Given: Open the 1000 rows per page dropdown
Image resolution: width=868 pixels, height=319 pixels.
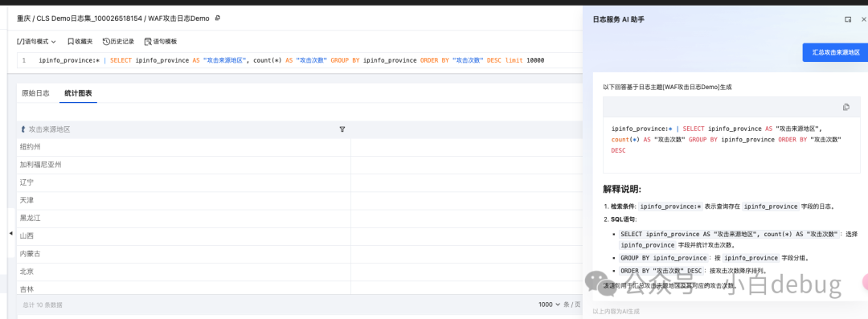Looking at the screenshot, I should [549, 305].
